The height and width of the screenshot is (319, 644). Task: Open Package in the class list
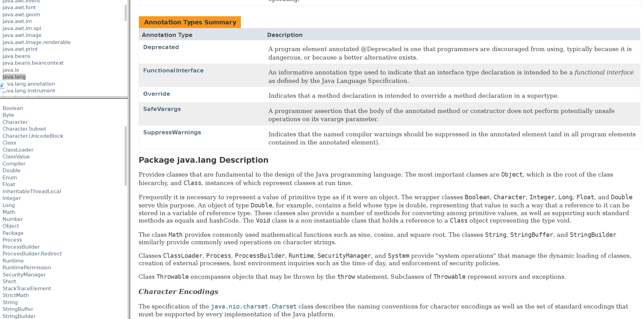pos(13,233)
